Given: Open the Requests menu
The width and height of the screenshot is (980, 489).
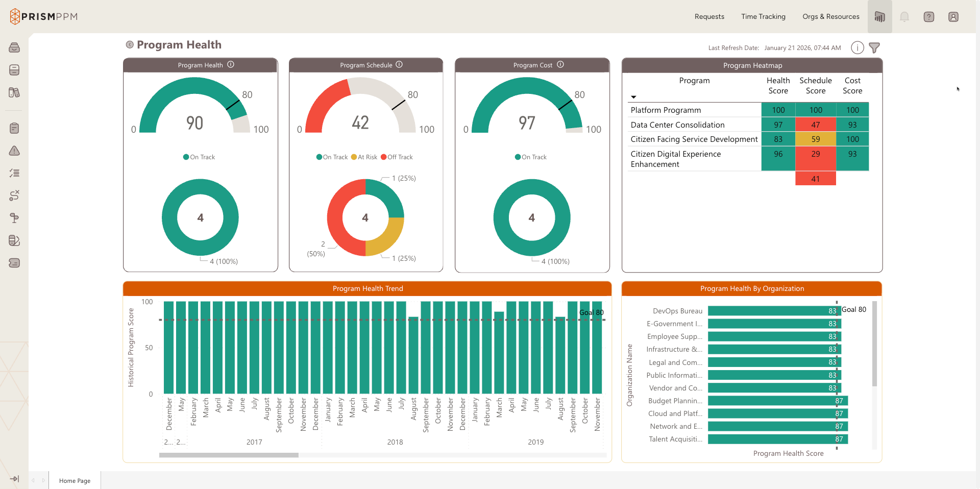Looking at the screenshot, I should pos(709,16).
